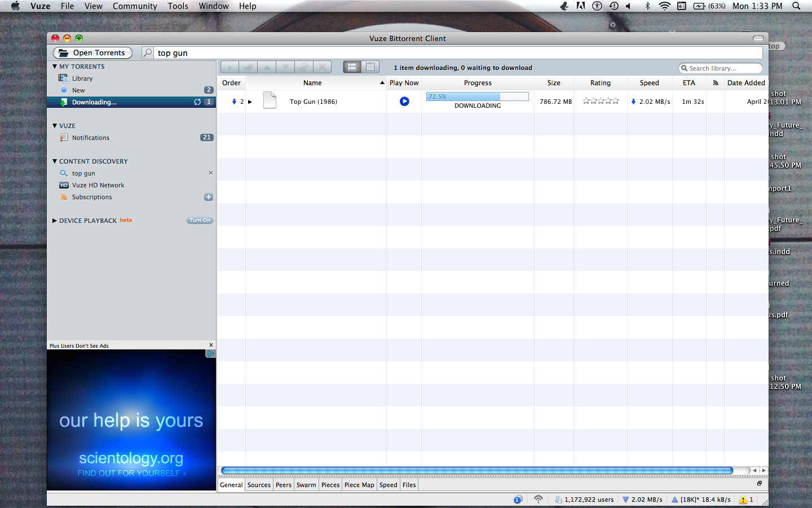Viewport: 812px width, 508px height.
Task: Click the yellow warning alert icon
Action: 743,500
